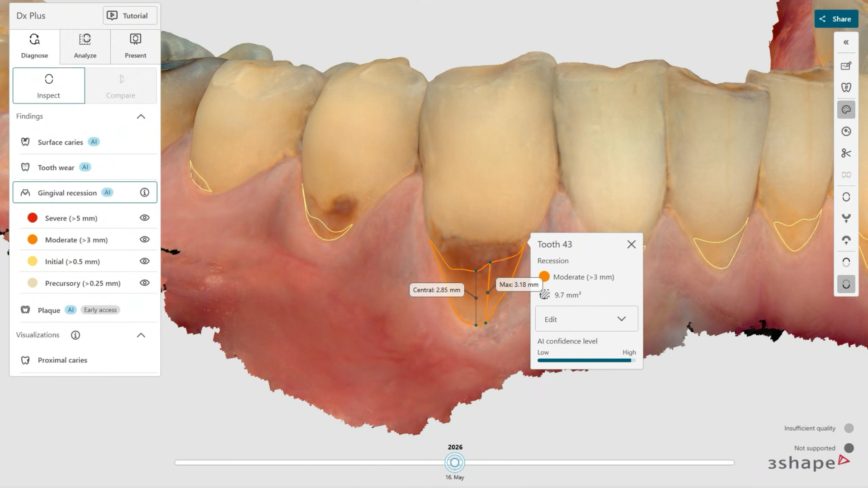
Task: Select Gingival recession finding
Action: coord(85,192)
